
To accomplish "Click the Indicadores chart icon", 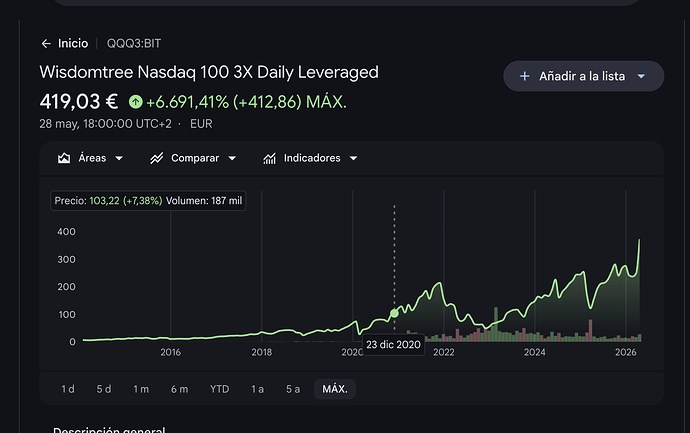I will click(x=269, y=158).
